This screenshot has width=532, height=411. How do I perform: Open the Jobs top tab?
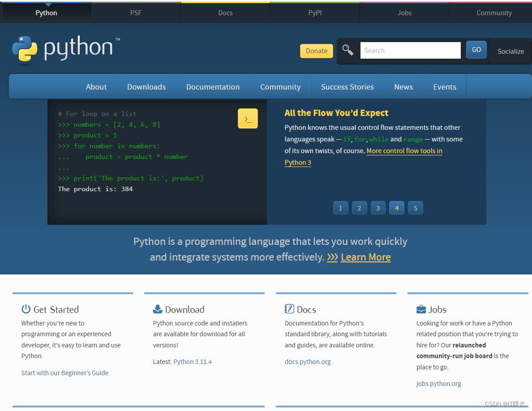pyautogui.click(x=404, y=13)
